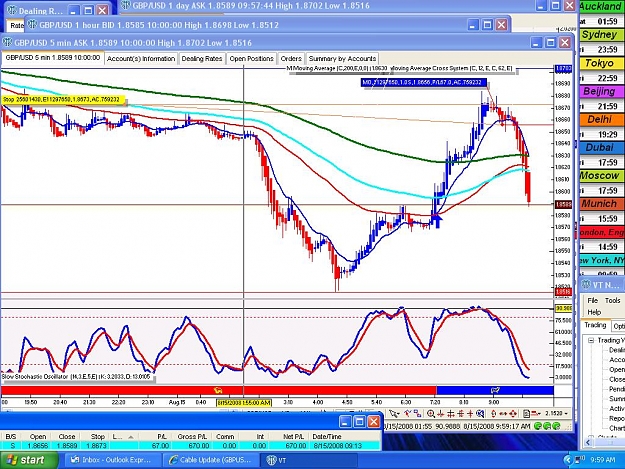Image resolution: width=625 pixels, height=469 pixels.
Task: Open the 2.1520 zoom value dropdown
Action: click(x=566, y=414)
